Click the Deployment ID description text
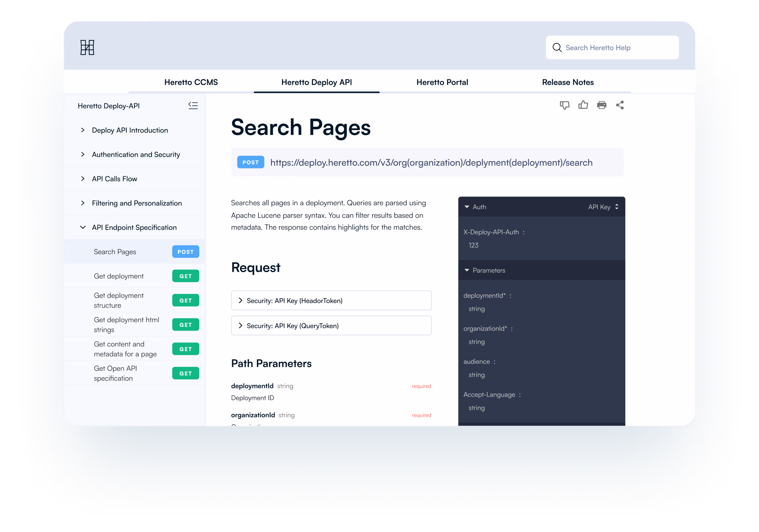This screenshot has height=532, width=759. point(253,398)
